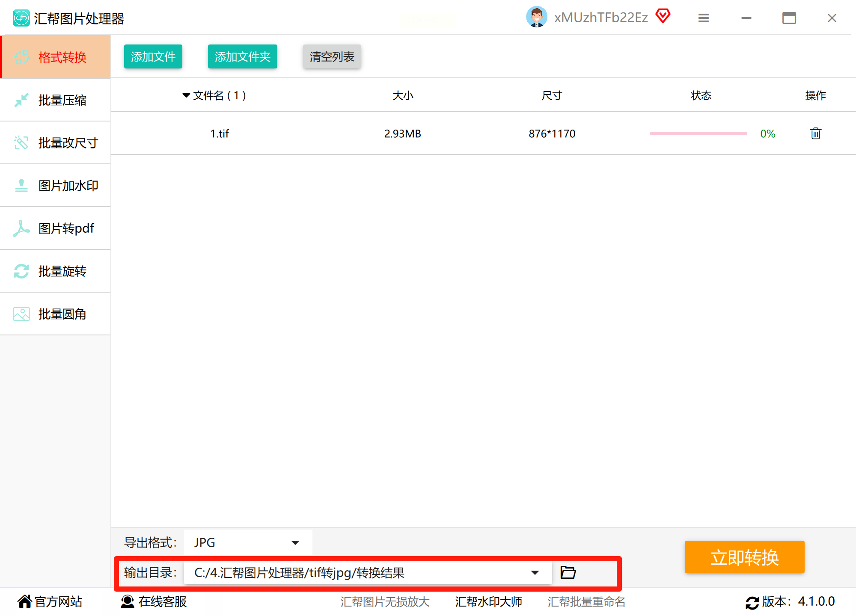Open the hamburger menu icon
The height and width of the screenshot is (616, 856).
[x=703, y=18]
